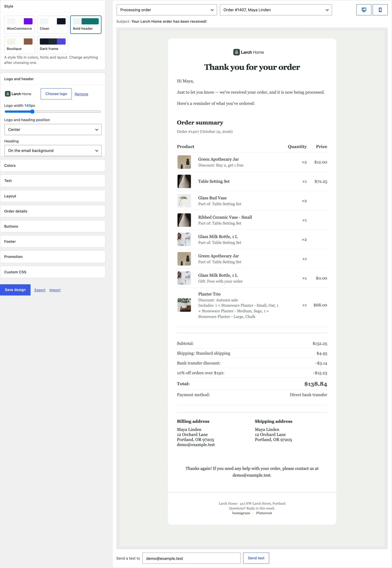
Task: Open Heading placement dropdown
Action: coord(53,150)
